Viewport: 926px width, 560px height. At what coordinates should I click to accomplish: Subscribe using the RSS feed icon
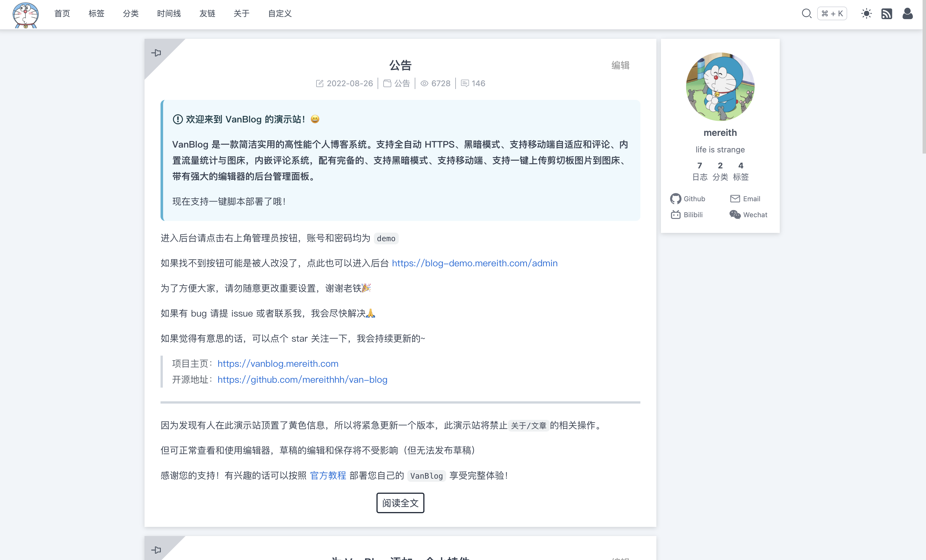tap(887, 13)
